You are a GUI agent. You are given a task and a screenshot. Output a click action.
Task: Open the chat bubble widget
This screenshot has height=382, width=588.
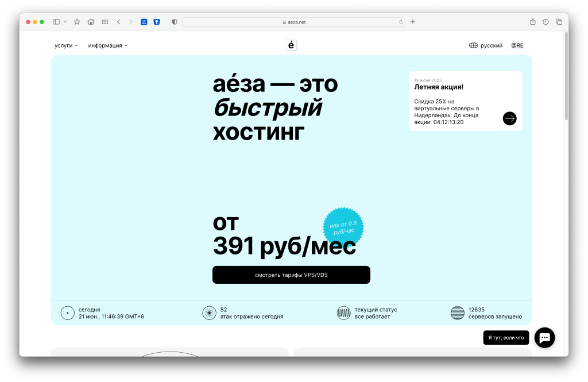click(544, 338)
